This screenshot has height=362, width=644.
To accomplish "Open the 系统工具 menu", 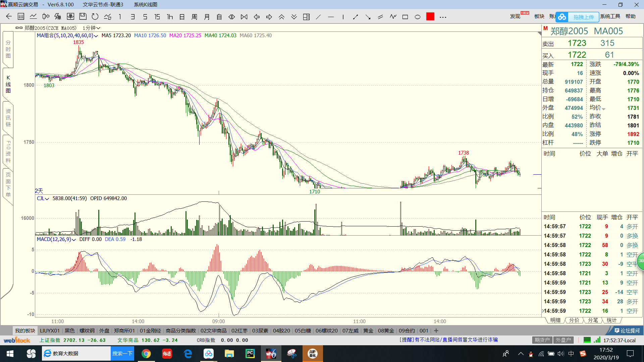I will (x=610, y=16).
